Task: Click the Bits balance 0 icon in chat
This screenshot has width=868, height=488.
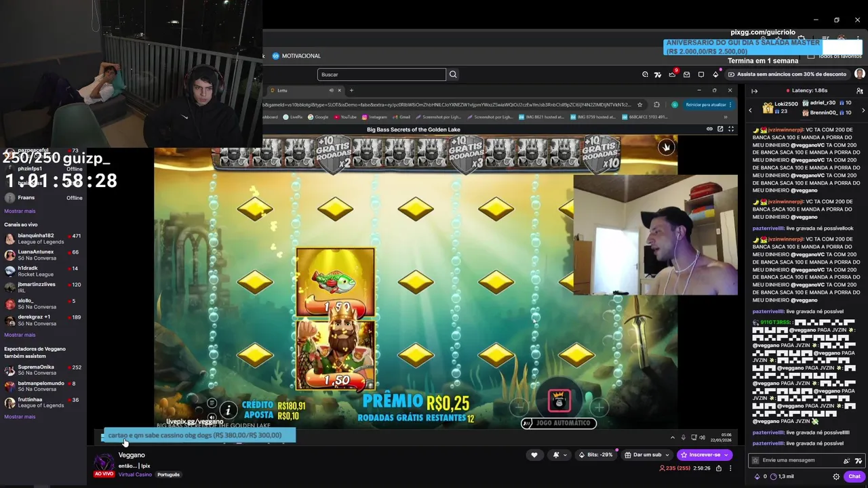Action: coord(759,476)
